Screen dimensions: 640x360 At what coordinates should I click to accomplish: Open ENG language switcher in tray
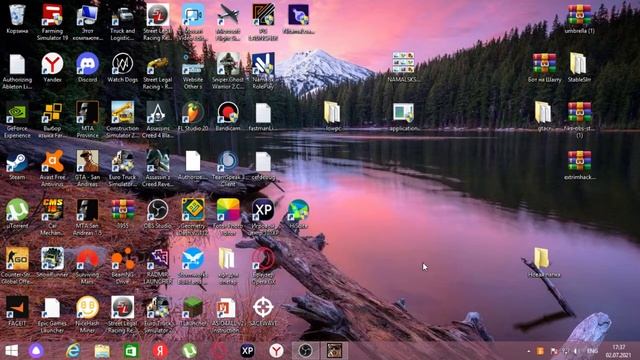click(592, 351)
